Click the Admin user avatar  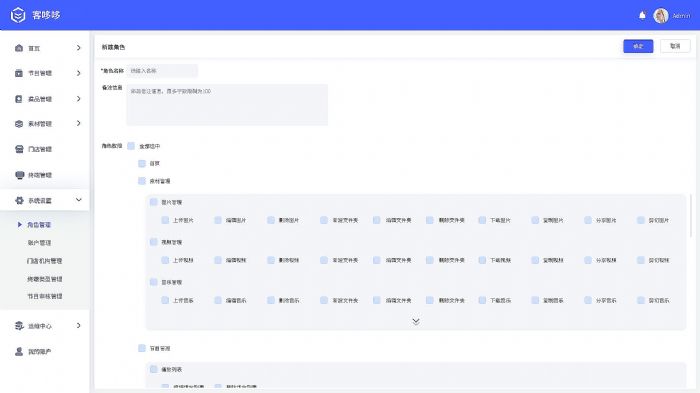(661, 16)
